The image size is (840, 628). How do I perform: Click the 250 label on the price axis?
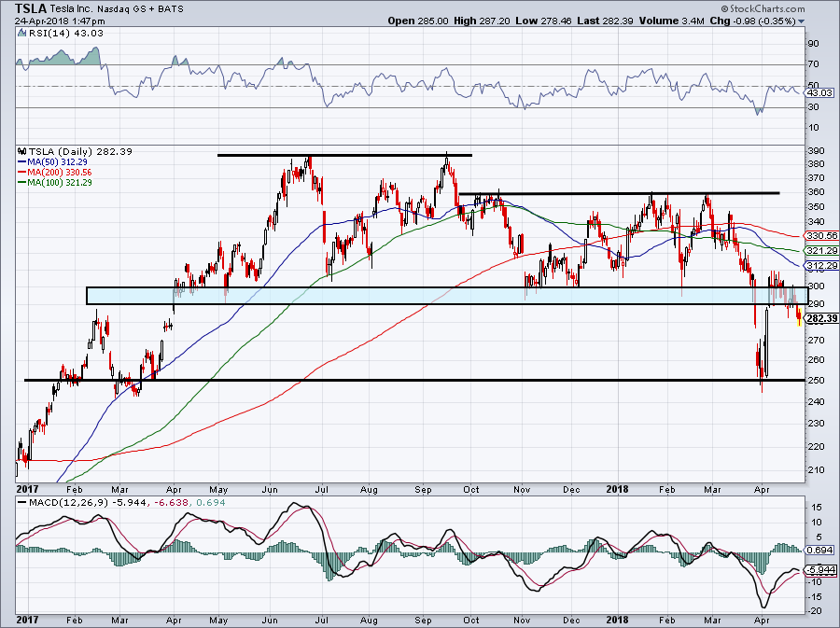[817, 381]
